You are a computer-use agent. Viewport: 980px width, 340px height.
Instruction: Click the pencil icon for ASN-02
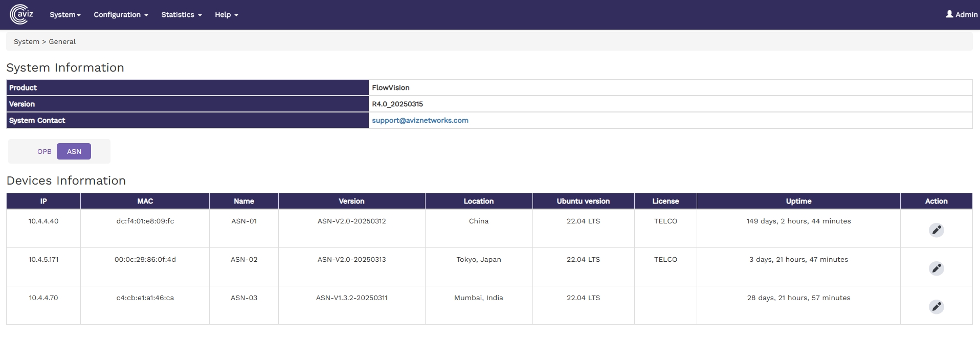936,268
